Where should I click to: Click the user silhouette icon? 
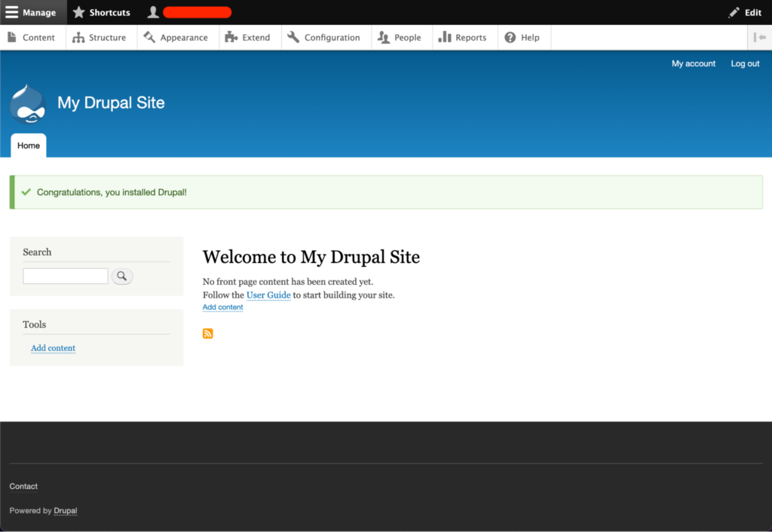pyautogui.click(x=153, y=12)
